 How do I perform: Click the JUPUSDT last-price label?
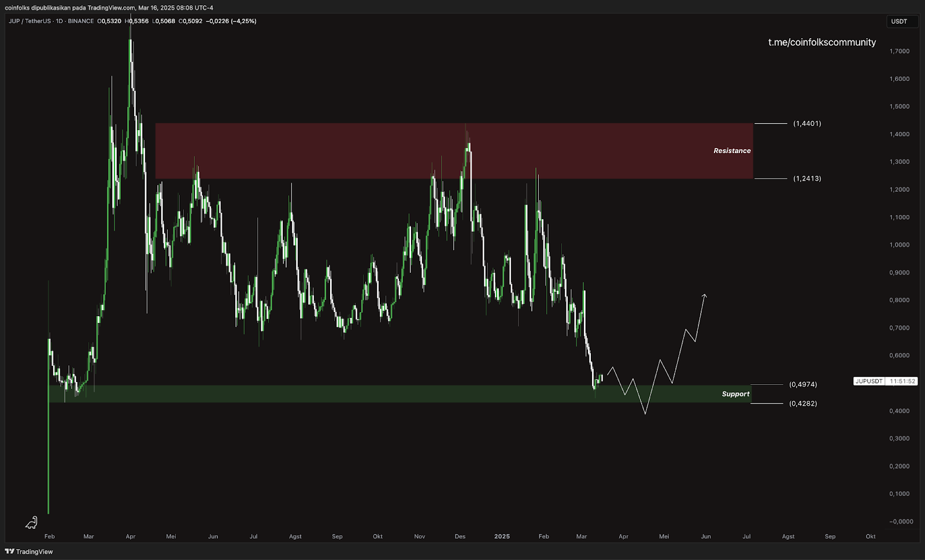(869, 381)
